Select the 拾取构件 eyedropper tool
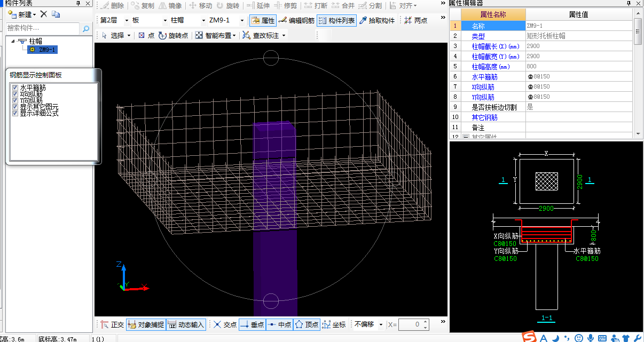This screenshot has width=644, height=342. [x=377, y=21]
